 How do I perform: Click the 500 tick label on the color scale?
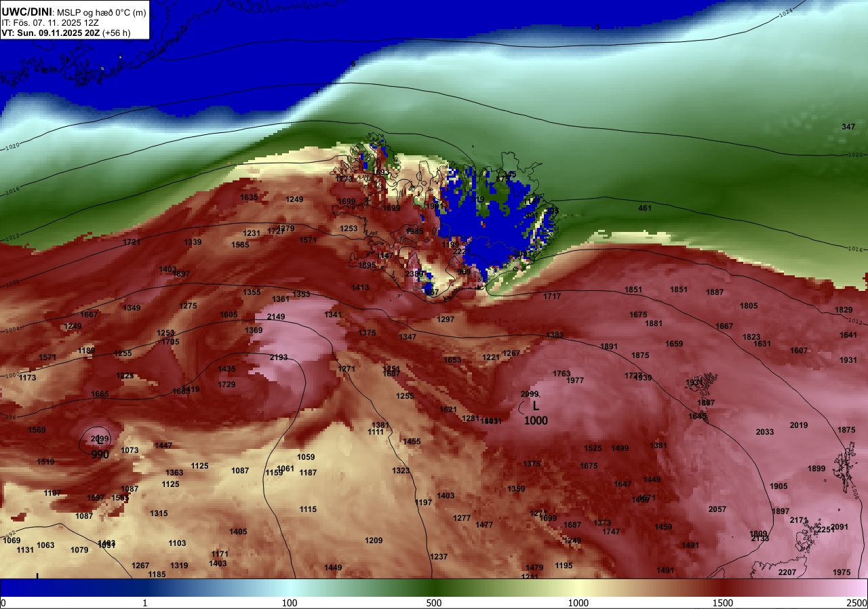point(434,603)
